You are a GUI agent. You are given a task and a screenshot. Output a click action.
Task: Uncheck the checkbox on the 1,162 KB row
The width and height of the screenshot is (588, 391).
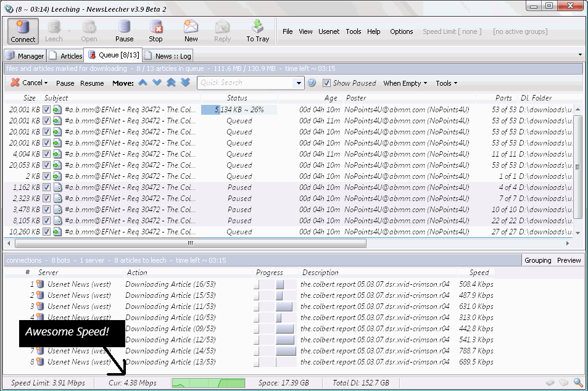pos(46,187)
